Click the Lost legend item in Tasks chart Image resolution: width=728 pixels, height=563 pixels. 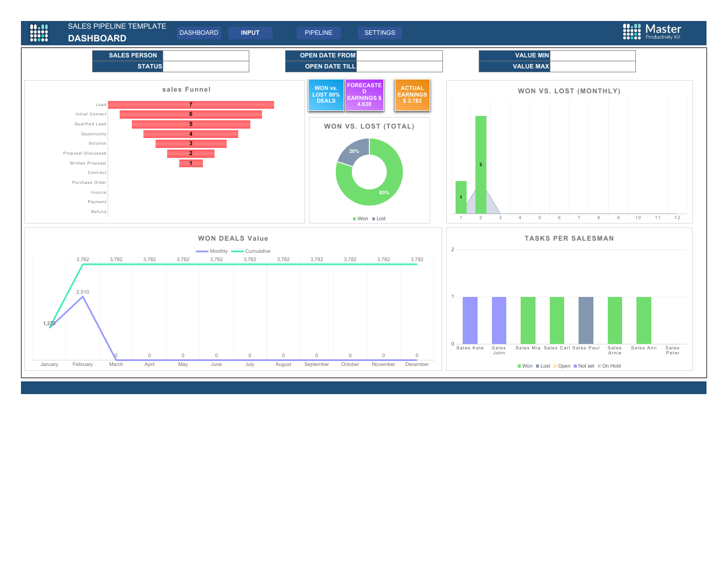tap(543, 366)
